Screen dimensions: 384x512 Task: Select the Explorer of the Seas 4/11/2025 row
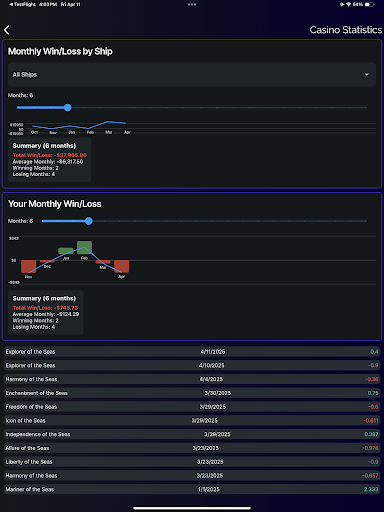coord(192,352)
